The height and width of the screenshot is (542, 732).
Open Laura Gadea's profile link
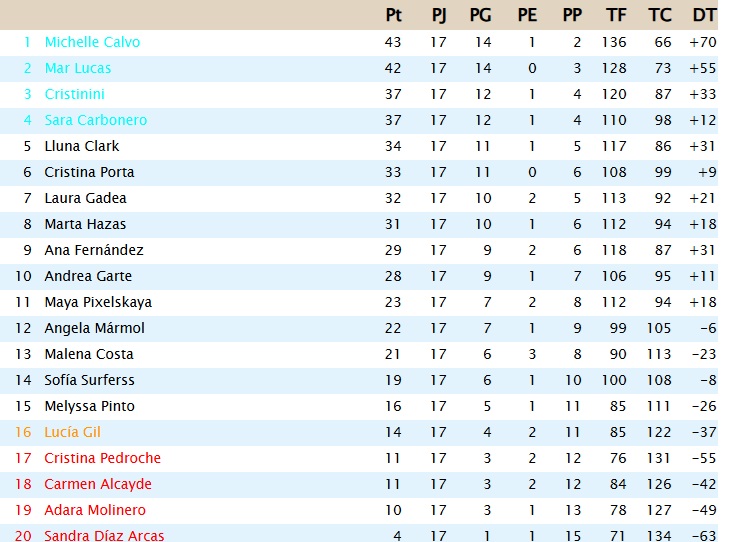tap(85, 198)
